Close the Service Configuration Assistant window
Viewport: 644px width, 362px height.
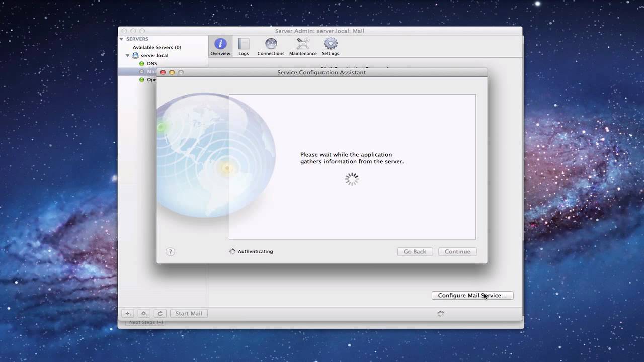coord(163,72)
